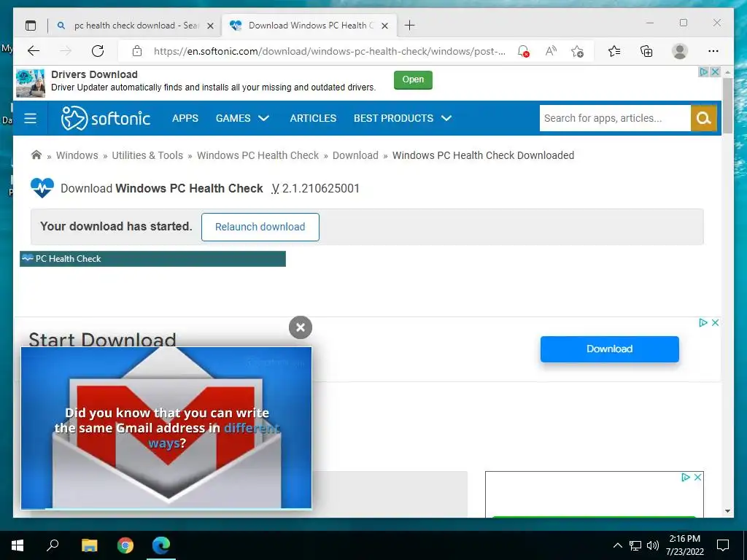Close the bottom-right ad box X
747x560 pixels.
coord(697,477)
